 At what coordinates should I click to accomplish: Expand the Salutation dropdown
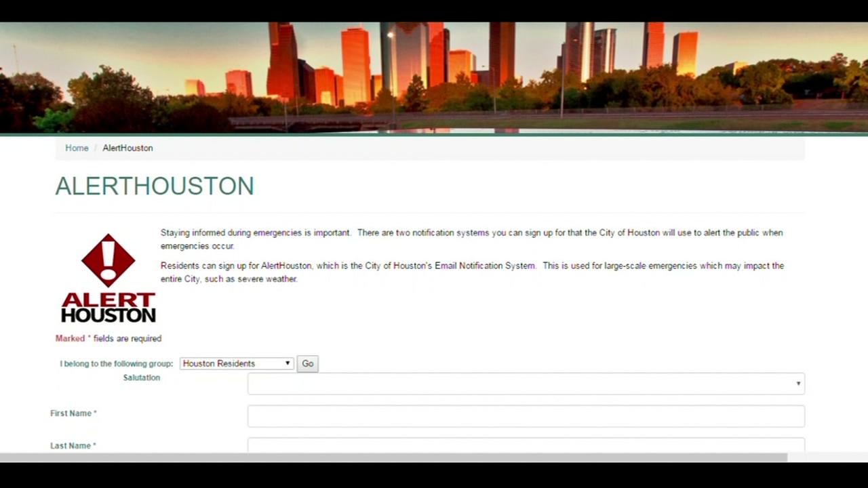tap(526, 384)
